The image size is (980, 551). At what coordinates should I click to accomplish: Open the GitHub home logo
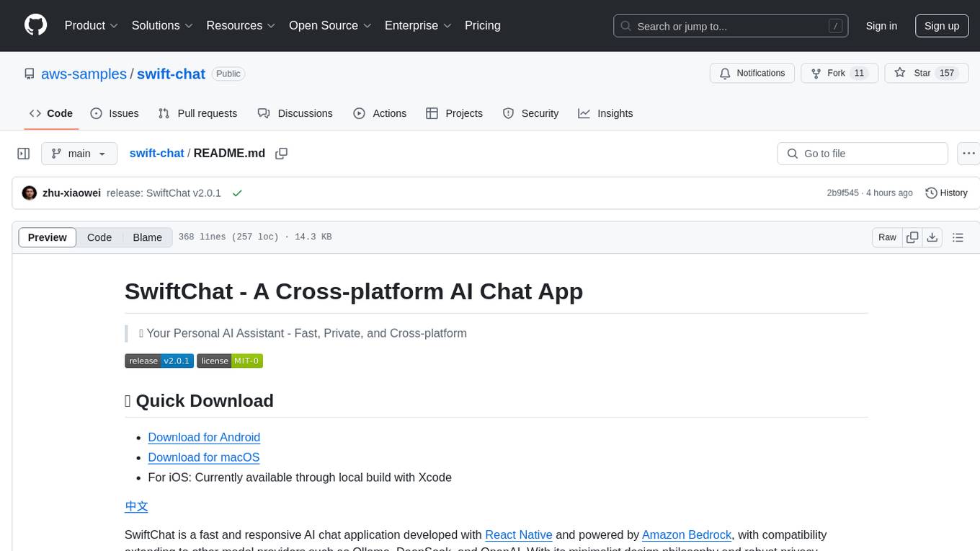[35, 25]
